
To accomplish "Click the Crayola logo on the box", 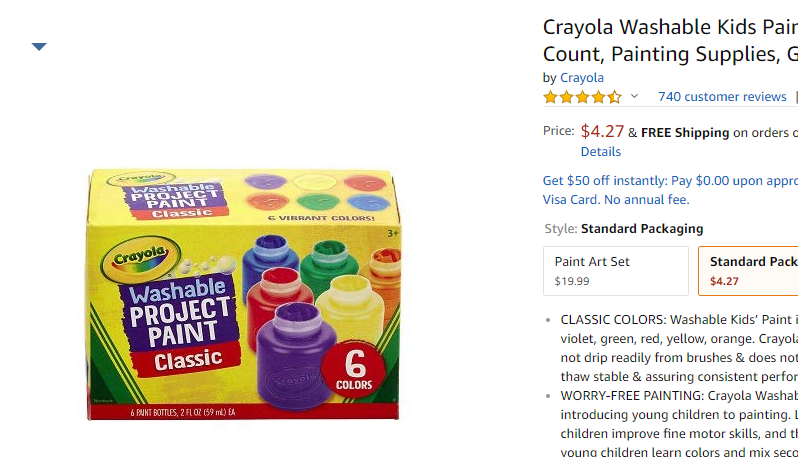I will (140, 258).
